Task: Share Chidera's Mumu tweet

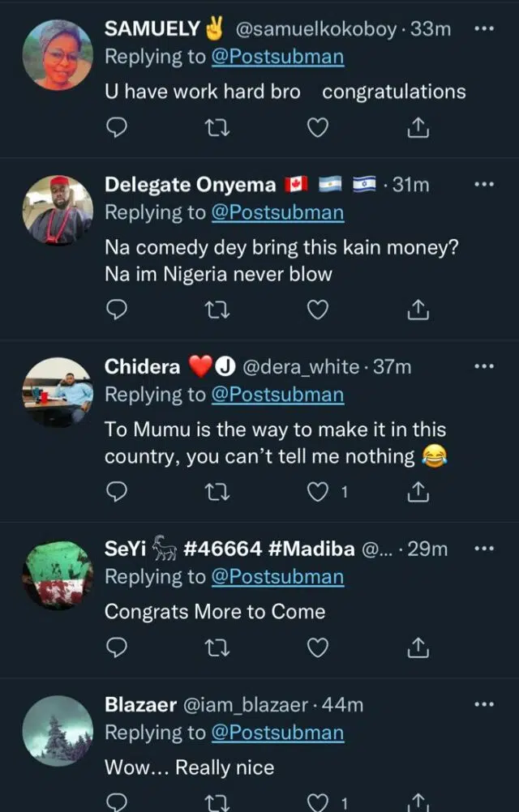Action: (x=418, y=492)
